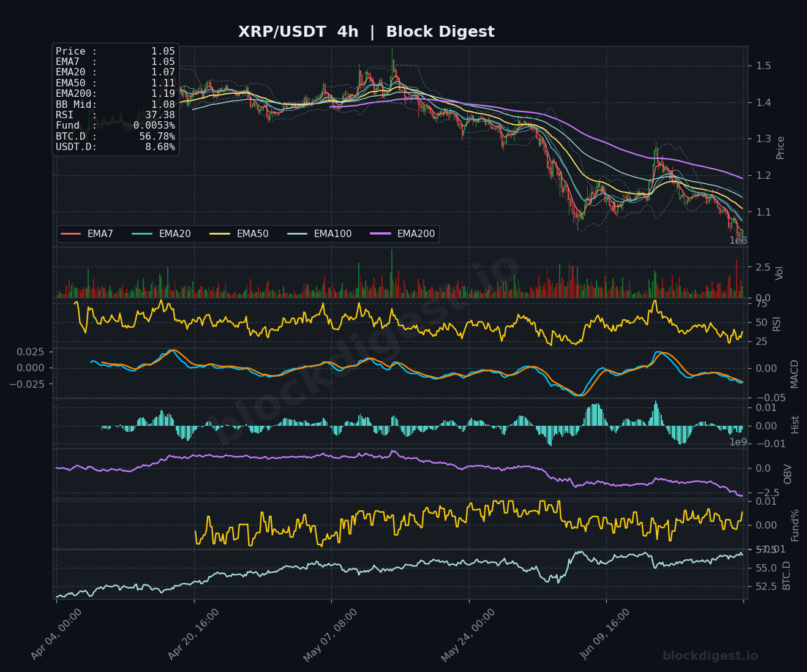The width and height of the screenshot is (807, 672).
Task: Click the EMA20 value 1.07 in stats
Action: 163,72
